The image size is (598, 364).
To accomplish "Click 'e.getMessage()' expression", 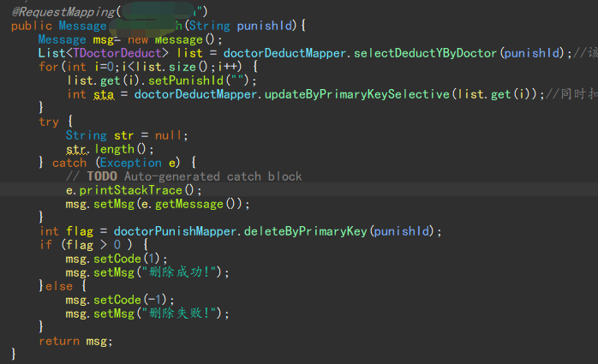I will click(191, 204).
